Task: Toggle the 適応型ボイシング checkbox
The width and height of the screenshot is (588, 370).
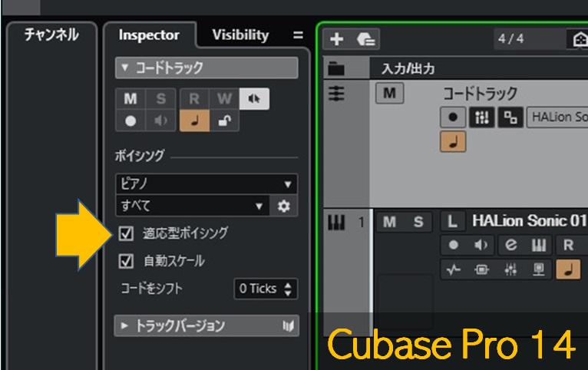Action: click(x=126, y=233)
